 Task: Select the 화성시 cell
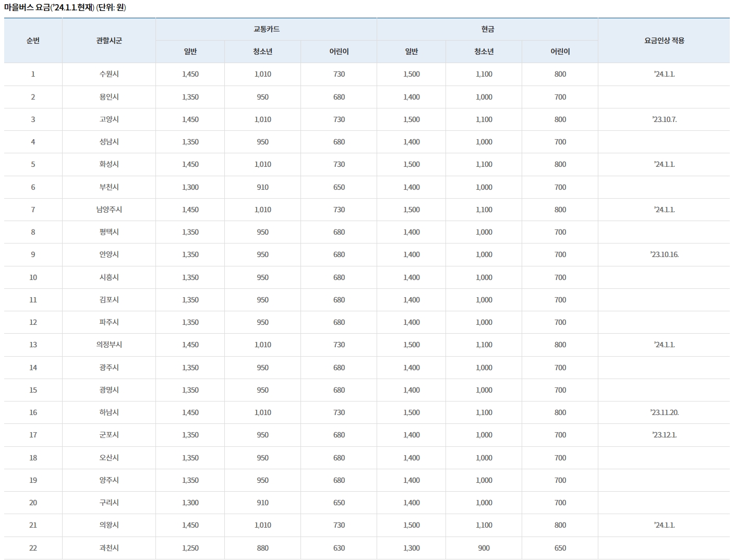click(109, 164)
